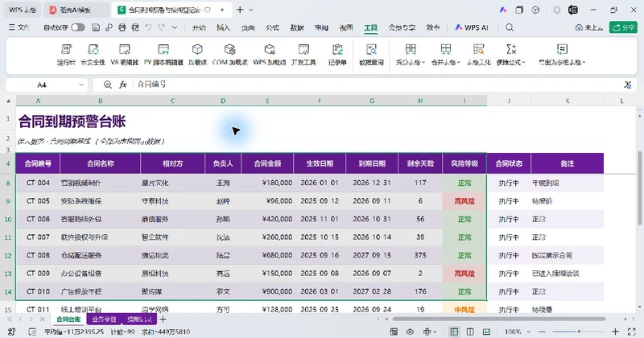Click the green Share (分享) button
This screenshot has height=338, width=644.
623,27
